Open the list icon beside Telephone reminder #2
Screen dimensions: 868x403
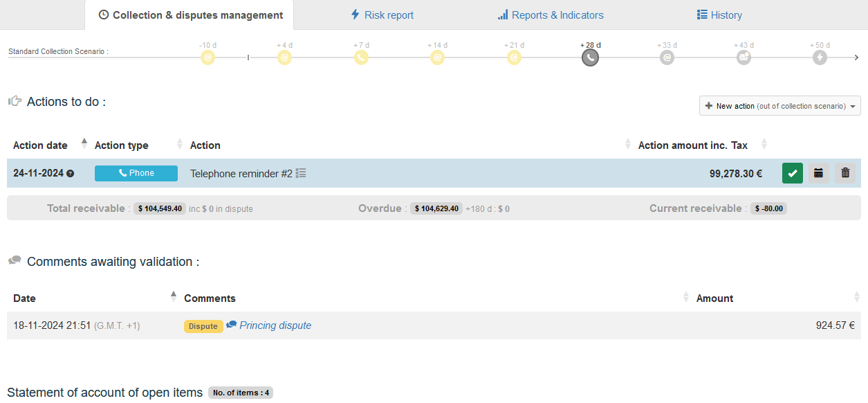pyautogui.click(x=301, y=173)
